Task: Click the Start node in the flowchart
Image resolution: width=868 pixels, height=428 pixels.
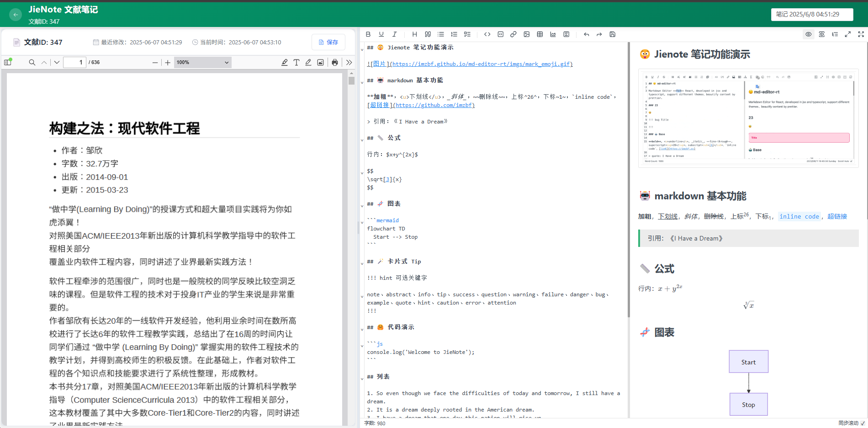Action: pos(748,362)
